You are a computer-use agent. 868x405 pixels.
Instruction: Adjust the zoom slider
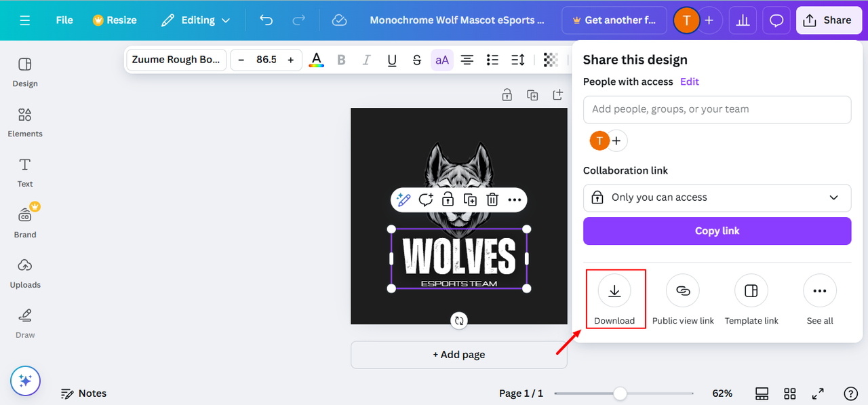point(620,393)
